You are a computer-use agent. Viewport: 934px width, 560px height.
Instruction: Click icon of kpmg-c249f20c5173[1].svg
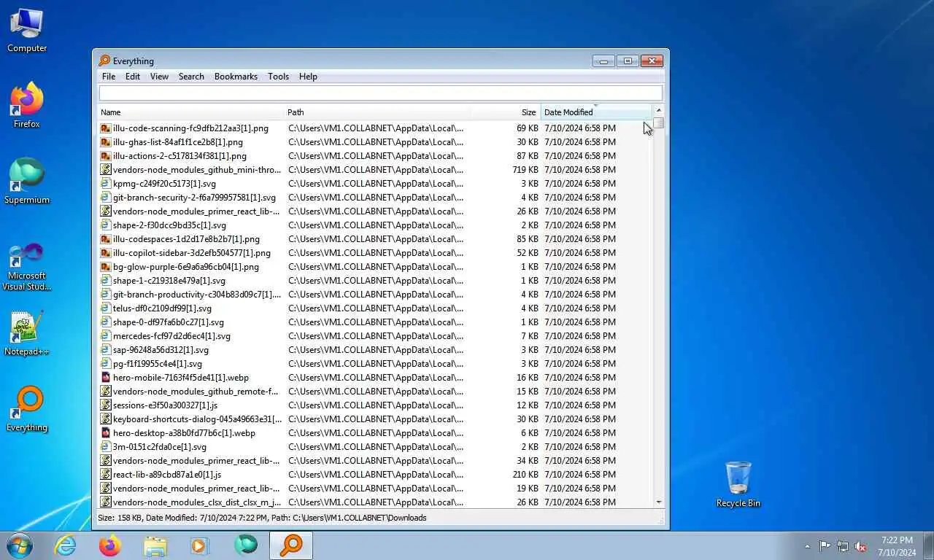(106, 184)
